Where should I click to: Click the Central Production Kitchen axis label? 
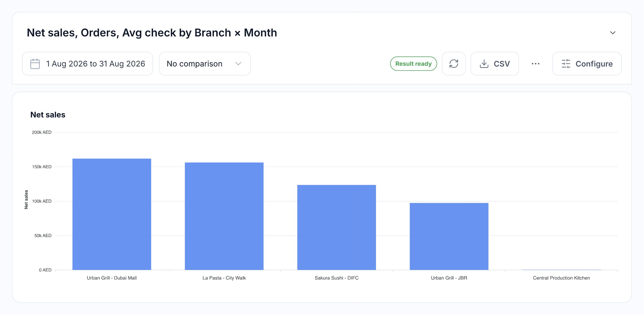tap(561, 278)
